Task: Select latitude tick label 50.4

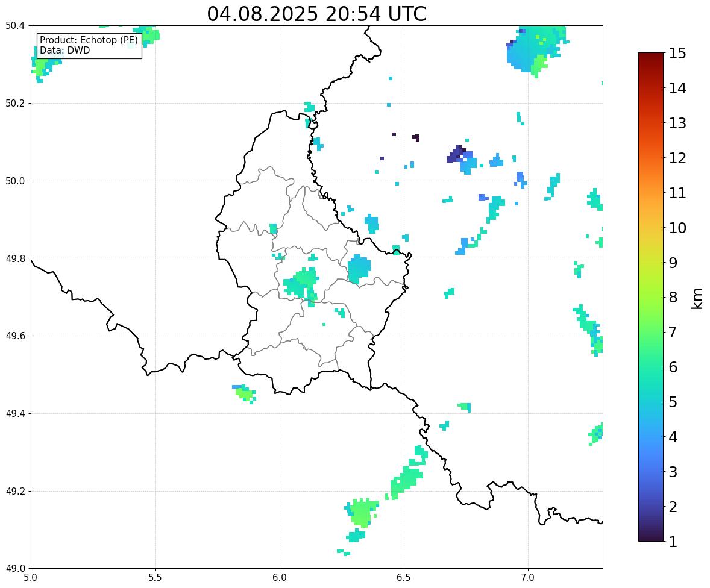Action: [15, 26]
